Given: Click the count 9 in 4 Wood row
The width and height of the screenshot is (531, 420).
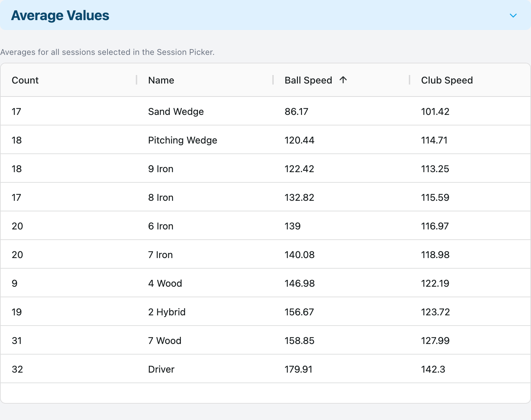Looking at the screenshot, I should coord(15,283).
